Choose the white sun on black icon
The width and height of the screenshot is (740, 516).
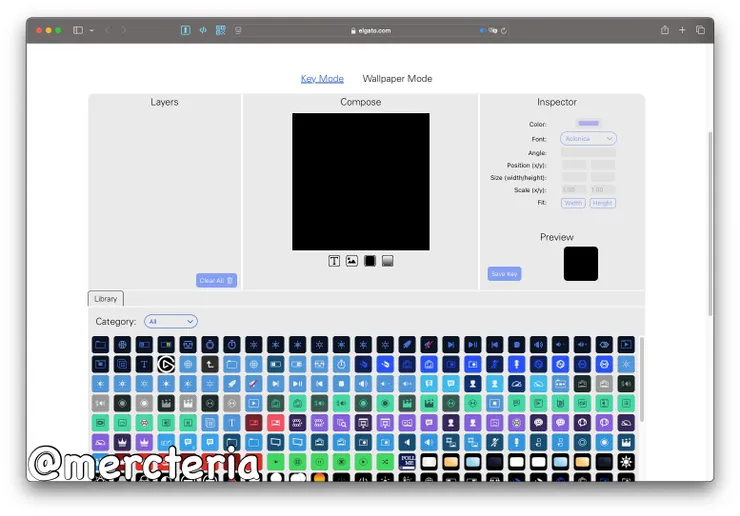pos(626,462)
